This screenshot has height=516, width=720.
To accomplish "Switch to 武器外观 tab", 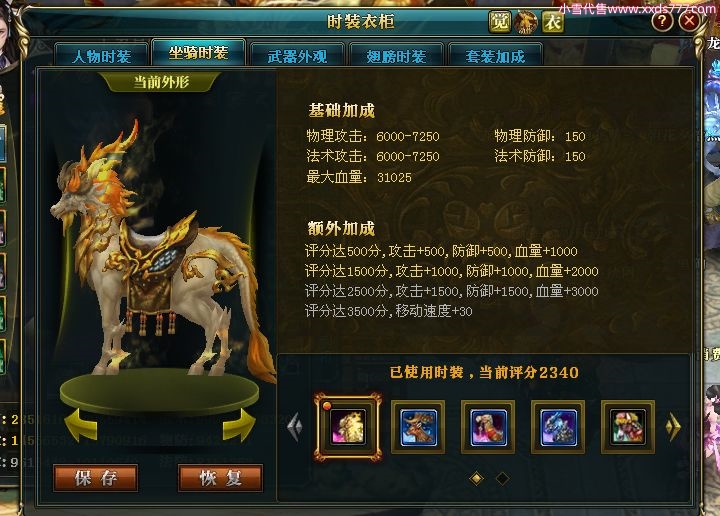I will [x=298, y=56].
